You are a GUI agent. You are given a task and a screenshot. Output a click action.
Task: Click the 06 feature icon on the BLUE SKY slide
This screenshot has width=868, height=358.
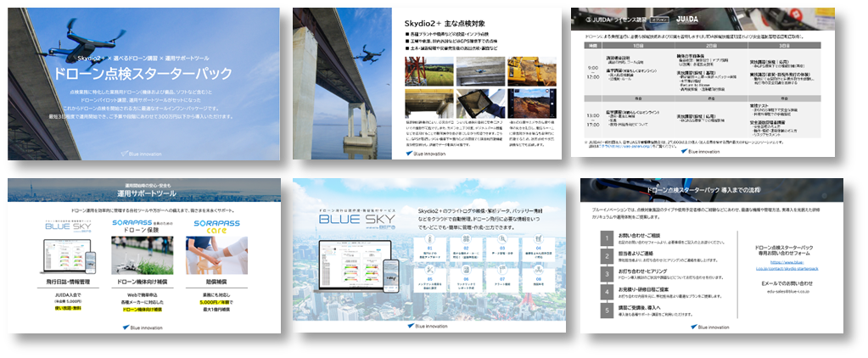tap(467, 269)
